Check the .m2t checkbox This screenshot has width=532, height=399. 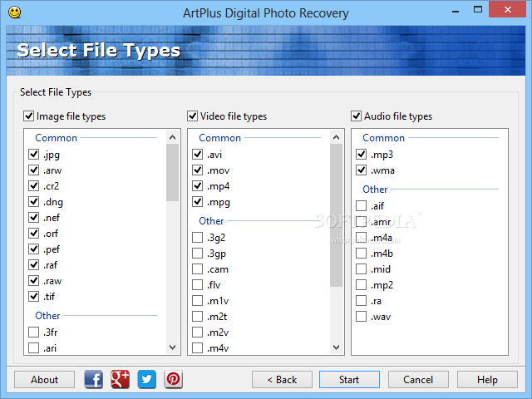(x=198, y=316)
